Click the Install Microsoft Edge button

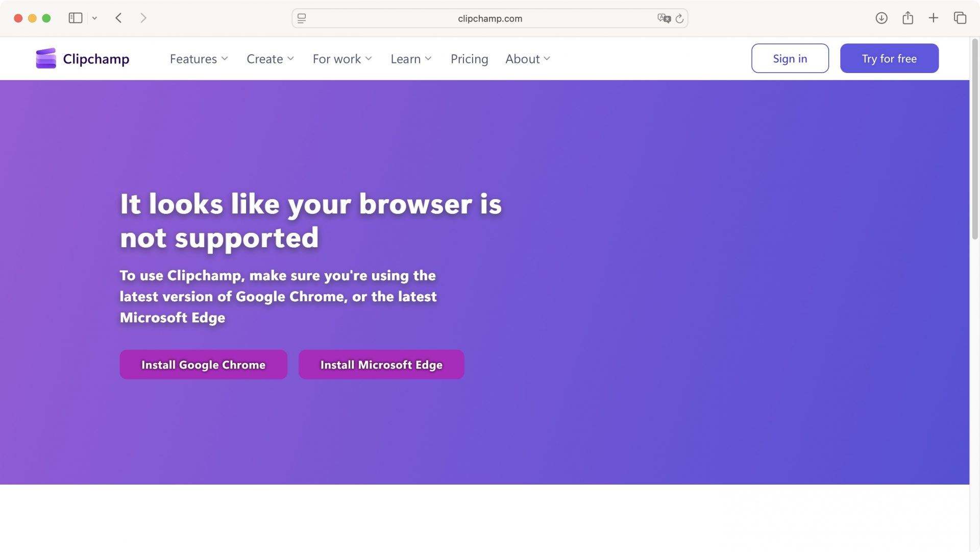[x=381, y=364]
